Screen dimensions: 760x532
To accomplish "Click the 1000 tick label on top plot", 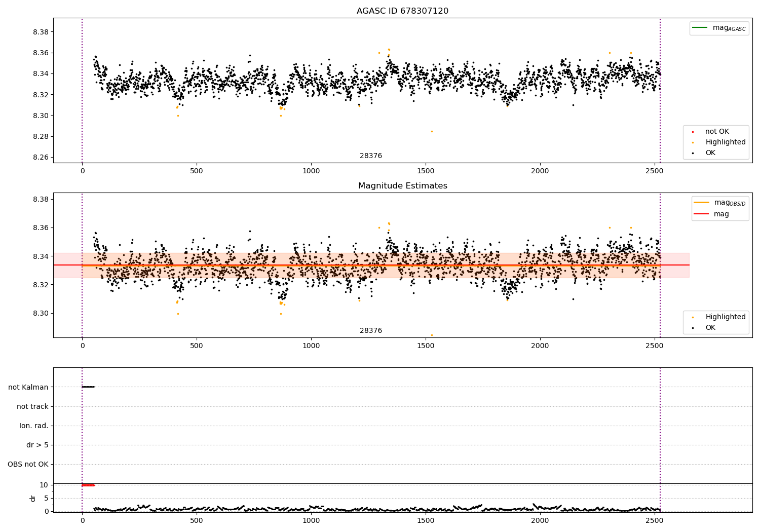I will (311, 171).
